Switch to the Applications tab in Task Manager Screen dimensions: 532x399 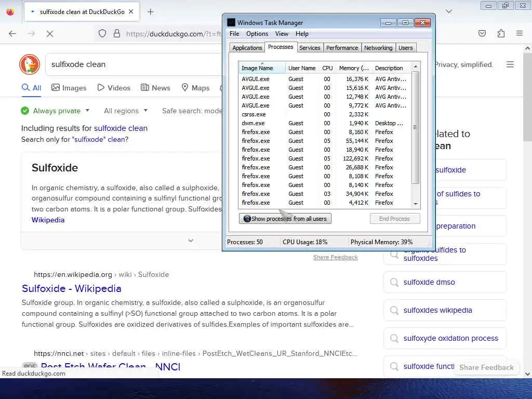tap(247, 48)
